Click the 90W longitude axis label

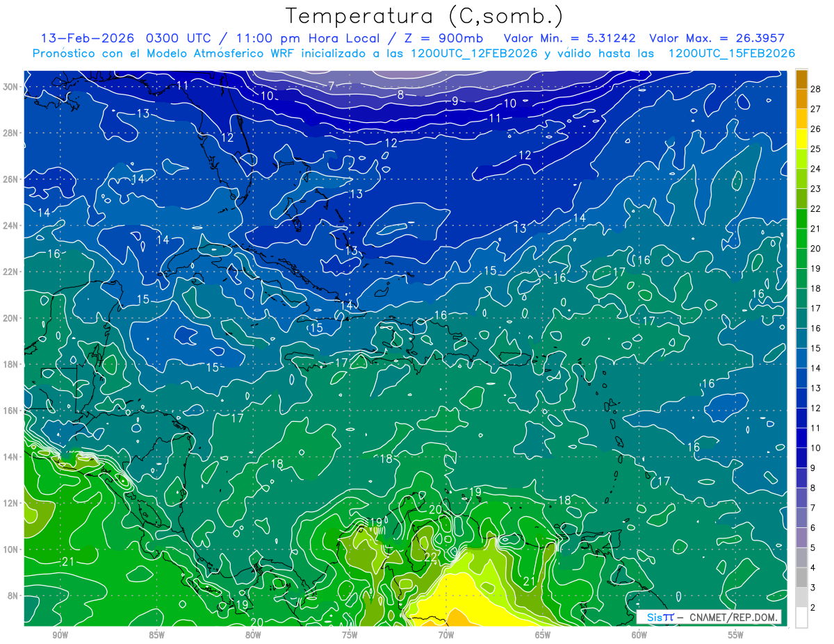(60, 635)
